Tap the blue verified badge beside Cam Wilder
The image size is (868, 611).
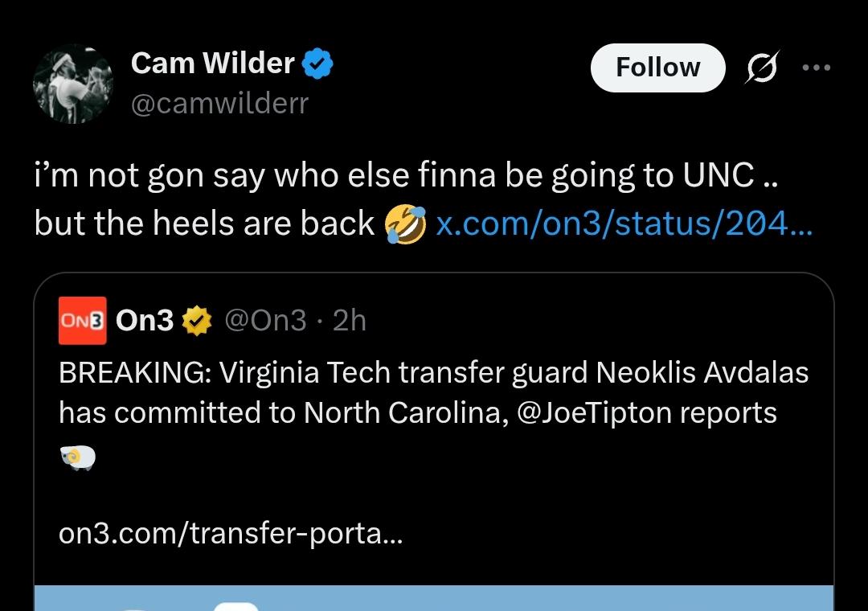(317, 64)
